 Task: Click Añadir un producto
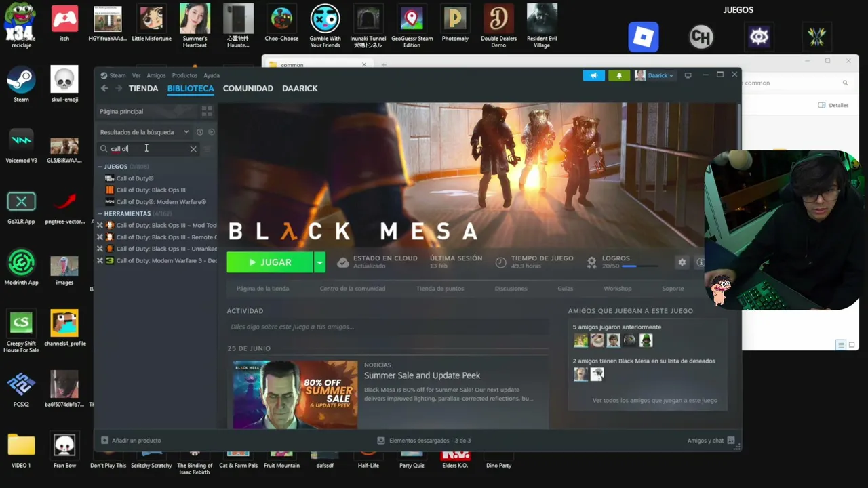point(131,441)
